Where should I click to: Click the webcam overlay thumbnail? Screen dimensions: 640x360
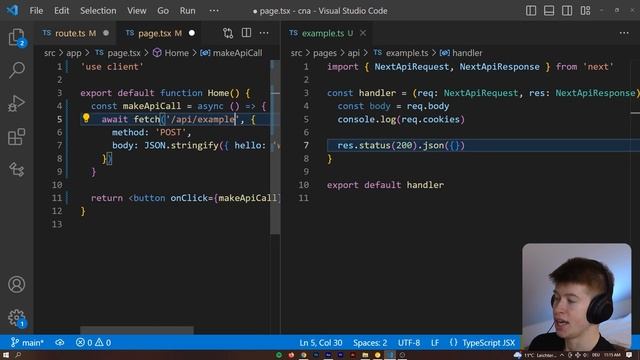577,297
